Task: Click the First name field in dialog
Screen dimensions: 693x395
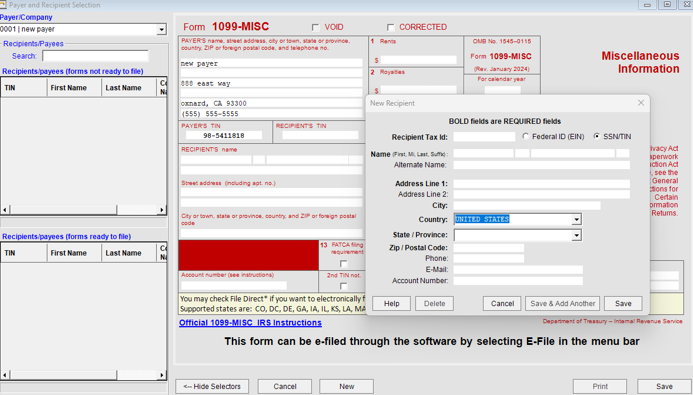Action: point(484,153)
